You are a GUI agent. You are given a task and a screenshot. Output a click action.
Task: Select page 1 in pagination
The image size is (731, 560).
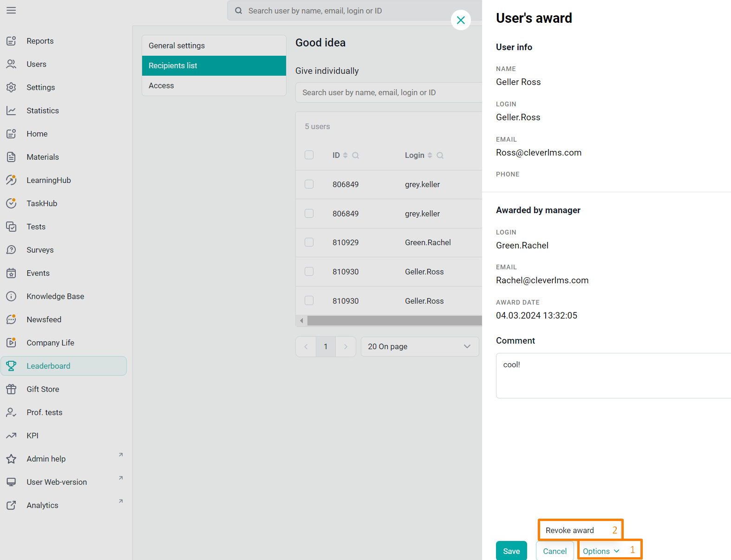click(x=326, y=346)
